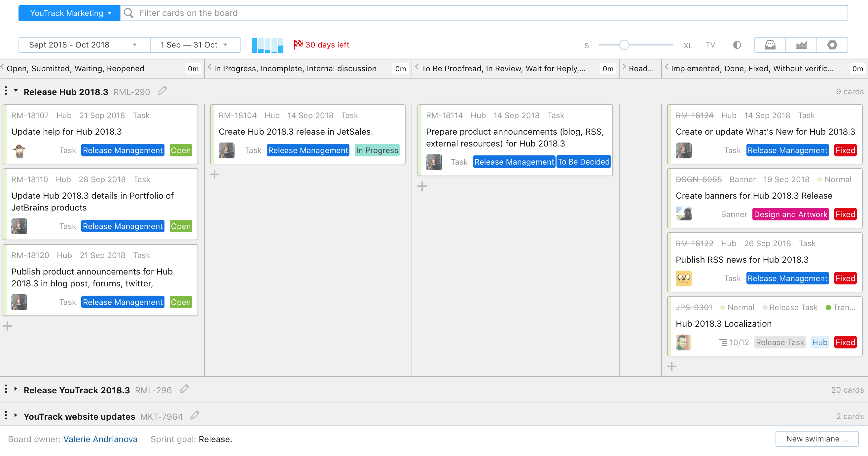
Task: Add new card in Open column
Action: 7,326
